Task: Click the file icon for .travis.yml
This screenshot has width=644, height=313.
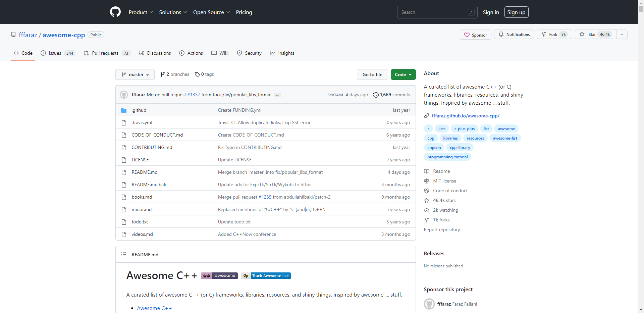Action: (x=124, y=123)
